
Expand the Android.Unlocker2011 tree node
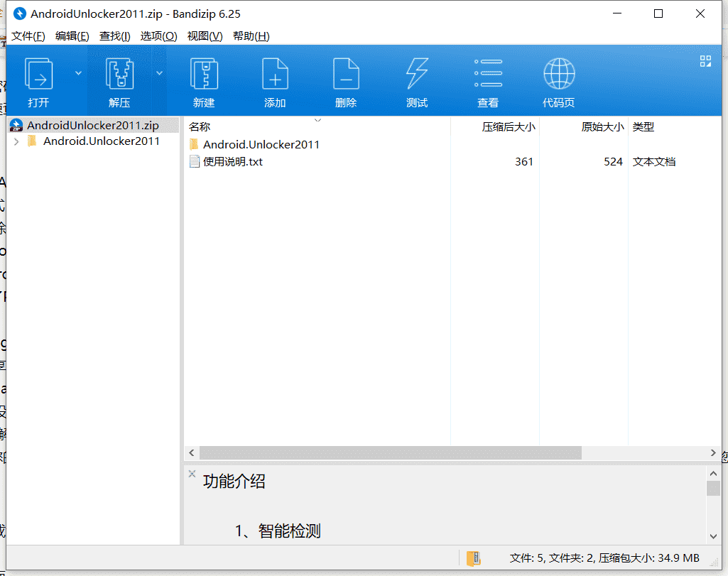click(16, 141)
